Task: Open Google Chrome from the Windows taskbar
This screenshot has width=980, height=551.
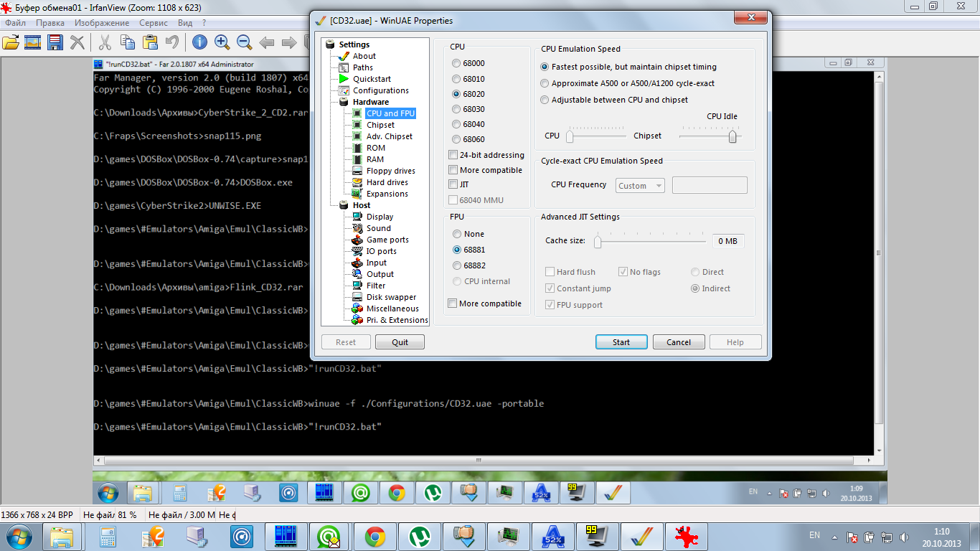Action: (374, 537)
